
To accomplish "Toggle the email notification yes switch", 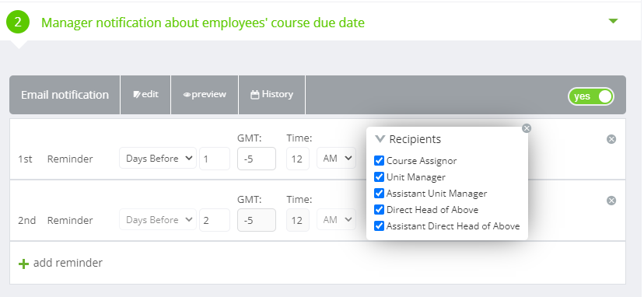I will 590,96.
